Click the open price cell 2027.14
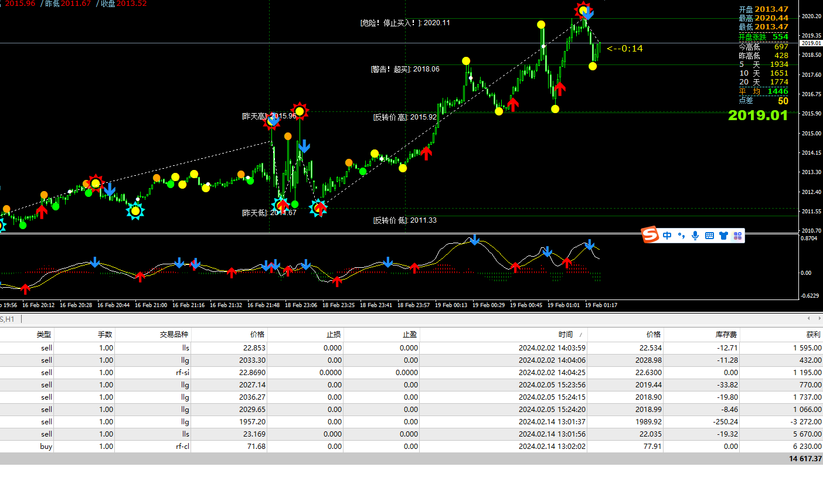823x504 pixels. (x=252, y=385)
